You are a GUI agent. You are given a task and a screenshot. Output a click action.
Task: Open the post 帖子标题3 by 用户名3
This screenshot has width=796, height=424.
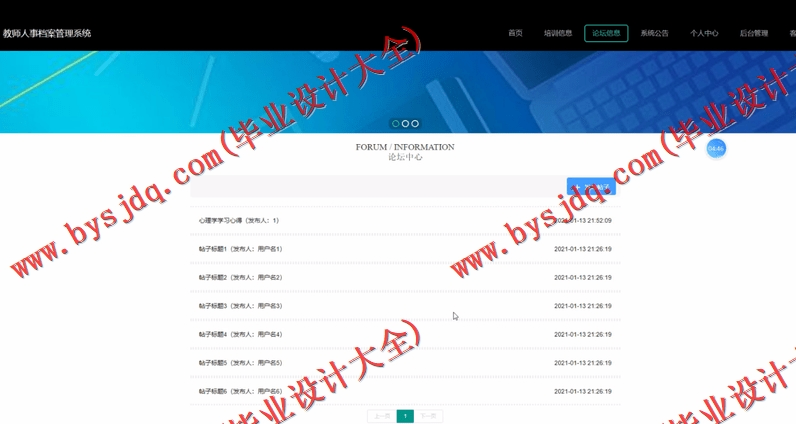[x=240, y=306]
